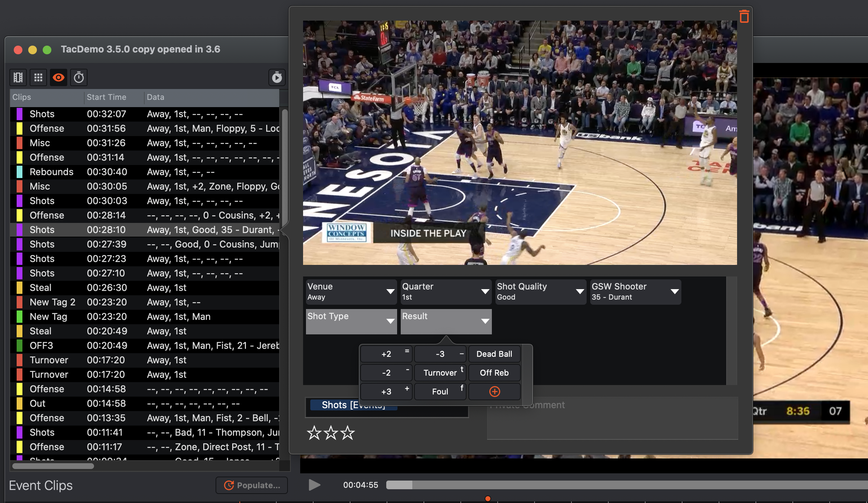Select the New Tag clip with Man

[x=145, y=317]
